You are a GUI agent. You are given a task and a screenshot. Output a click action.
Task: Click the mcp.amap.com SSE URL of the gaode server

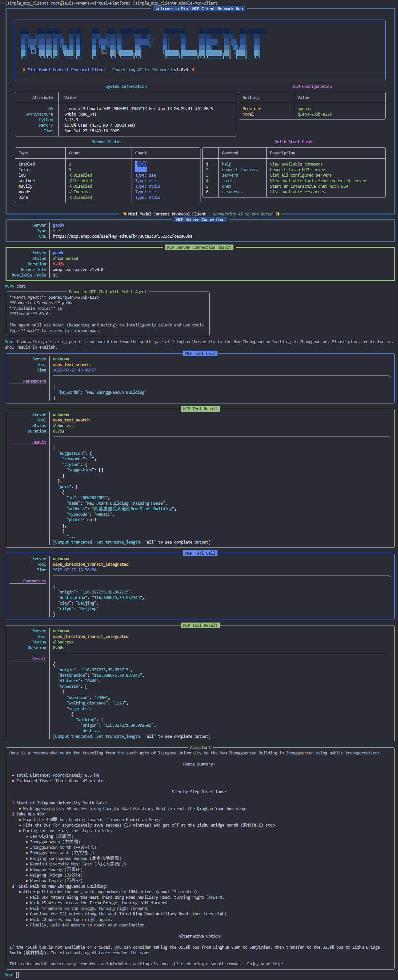122,236
